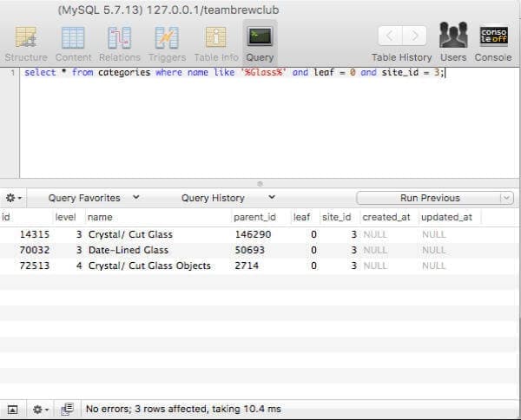Viewport: 521px width, 420px height.
Task: Sort by the parent_id column header
Action: coord(261,217)
